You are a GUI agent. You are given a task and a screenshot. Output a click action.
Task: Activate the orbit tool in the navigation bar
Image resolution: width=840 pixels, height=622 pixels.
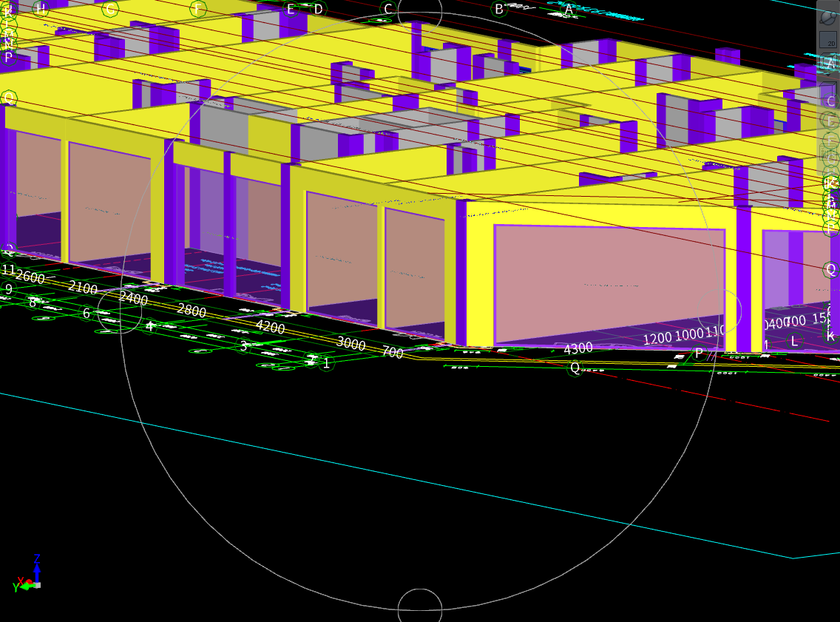click(828, 17)
